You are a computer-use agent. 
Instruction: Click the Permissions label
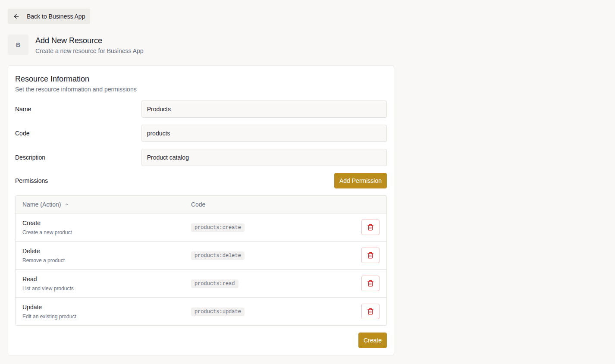tap(31, 181)
